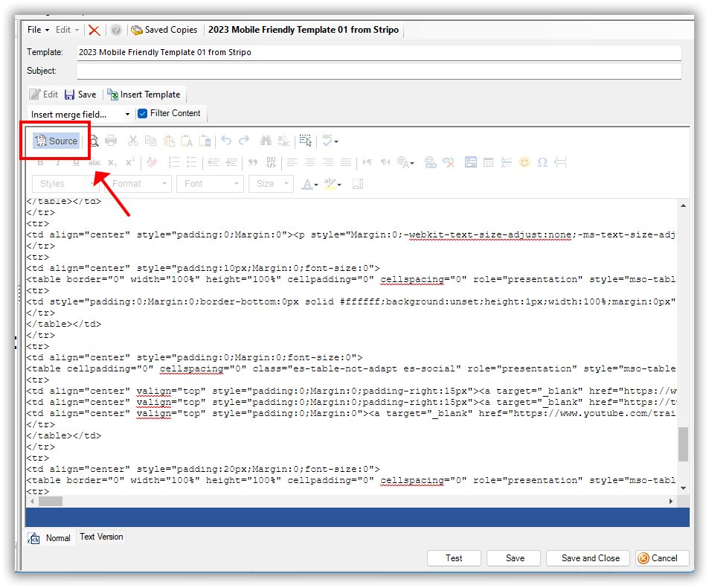Image resolution: width=709 pixels, height=588 pixels.
Task: Click the Redo arrow icon
Action: (x=244, y=141)
